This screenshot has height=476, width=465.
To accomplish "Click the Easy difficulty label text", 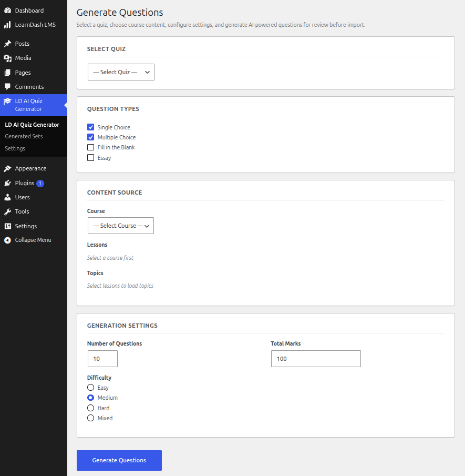I will click(103, 388).
